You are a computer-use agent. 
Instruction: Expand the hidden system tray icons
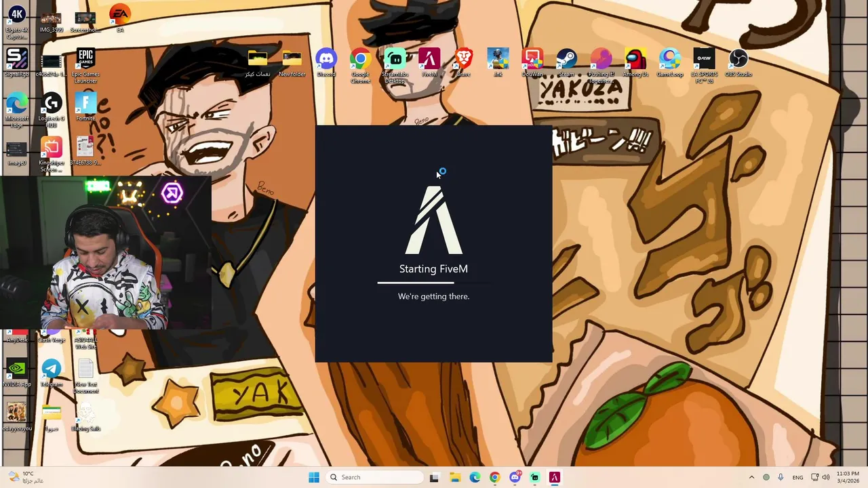tap(751, 477)
